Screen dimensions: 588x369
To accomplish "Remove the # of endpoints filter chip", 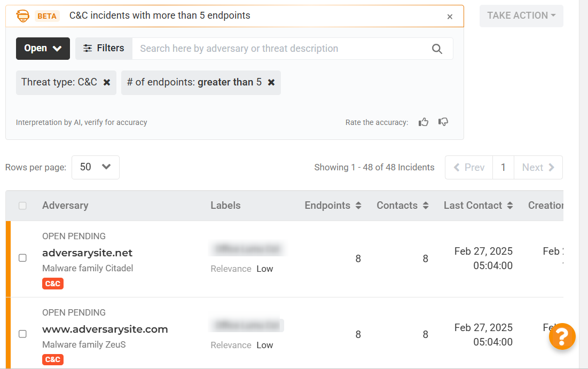I will [271, 83].
